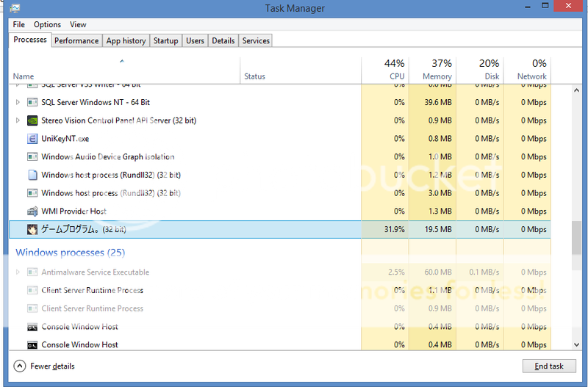The width and height of the screenshot is (588, 387).
Task: Click the UniKeyNT.exe process icon
Action: 32,139
